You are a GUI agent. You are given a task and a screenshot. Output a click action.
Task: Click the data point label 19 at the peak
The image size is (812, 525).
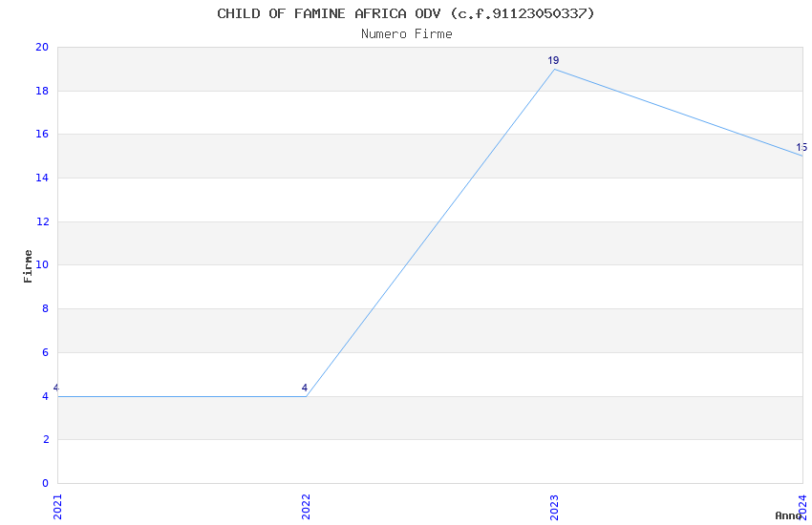[x=553, y=61]
